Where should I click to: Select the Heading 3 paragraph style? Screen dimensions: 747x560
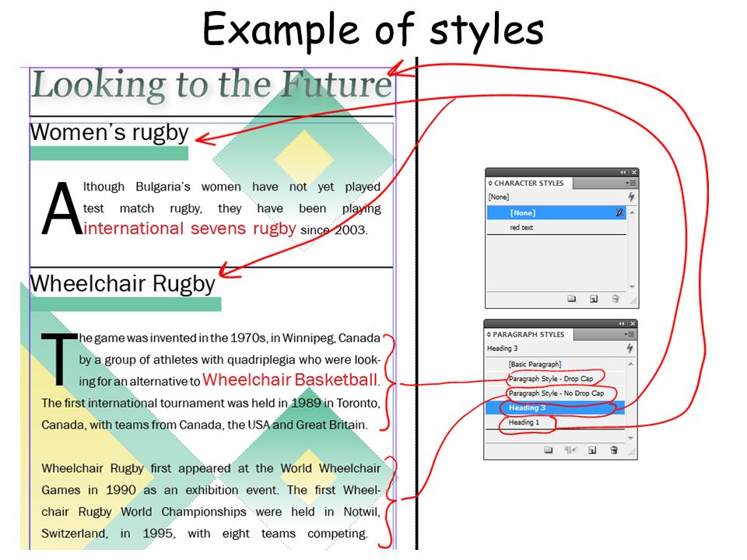555,408
